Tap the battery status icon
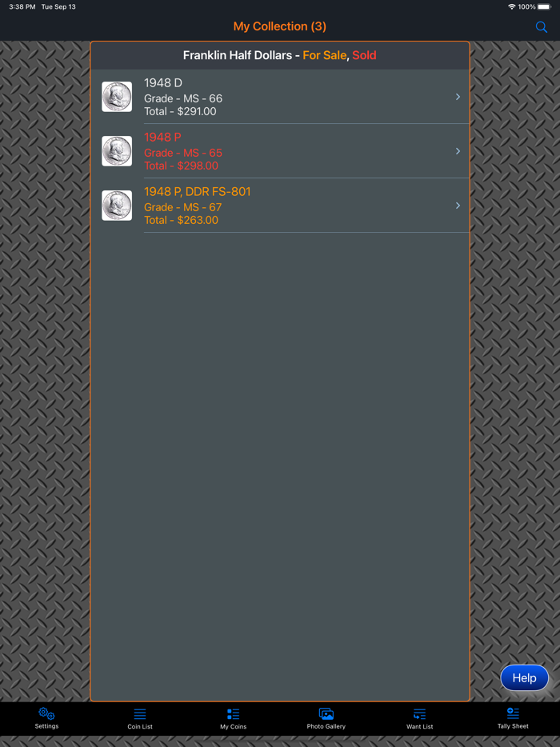The width and height of the screenshot is (560, 747). (544, 6)
